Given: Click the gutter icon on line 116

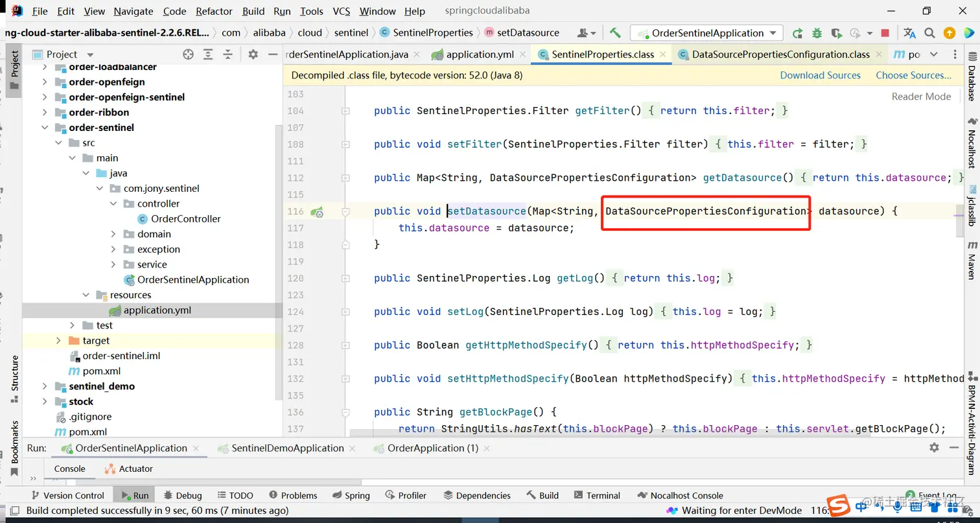Looking at the screenshot, I should 316,211.
